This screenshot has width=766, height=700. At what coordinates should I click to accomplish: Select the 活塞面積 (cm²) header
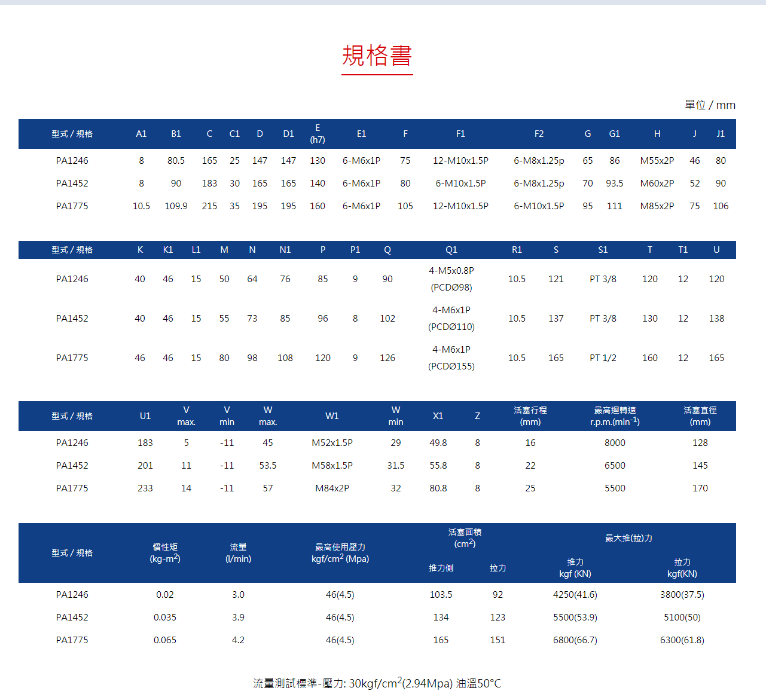pos(465,538)
